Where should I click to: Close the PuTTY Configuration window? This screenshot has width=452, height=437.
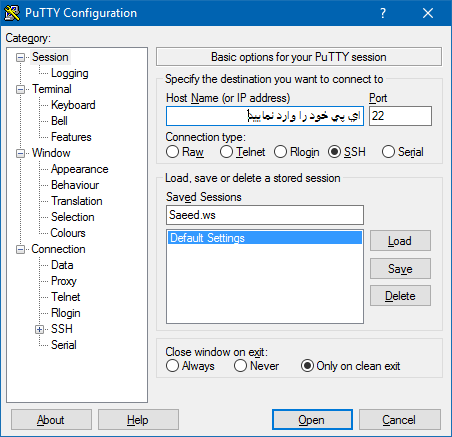tap(428, 13)
